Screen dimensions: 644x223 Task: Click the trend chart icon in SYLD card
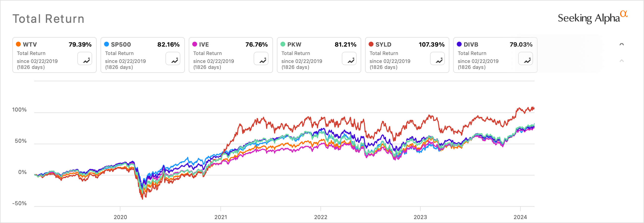437,59
